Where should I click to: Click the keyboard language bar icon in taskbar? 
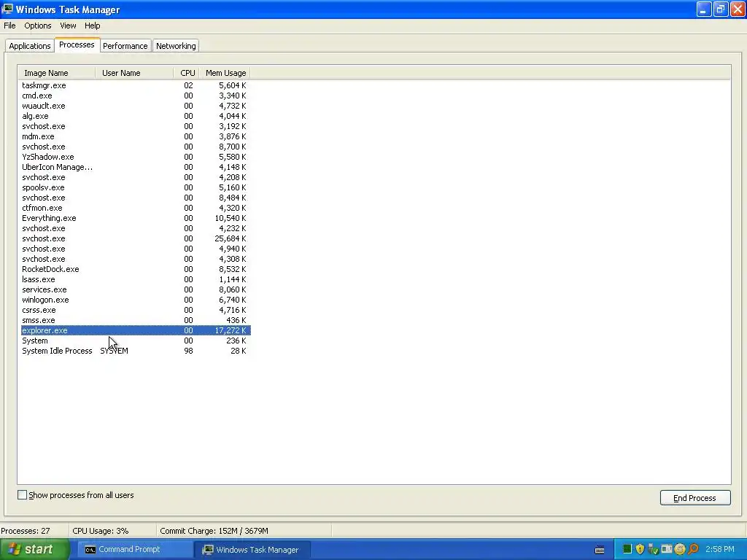tap(600, 550)
